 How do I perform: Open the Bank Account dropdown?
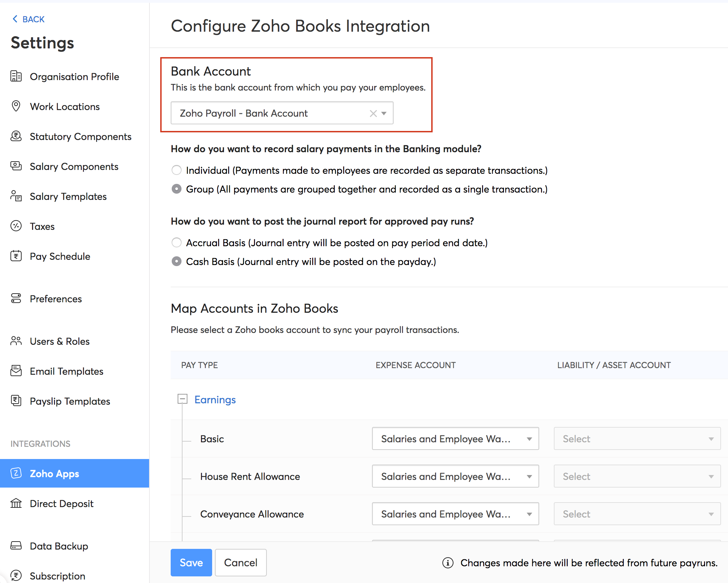(x=384, y=114)
